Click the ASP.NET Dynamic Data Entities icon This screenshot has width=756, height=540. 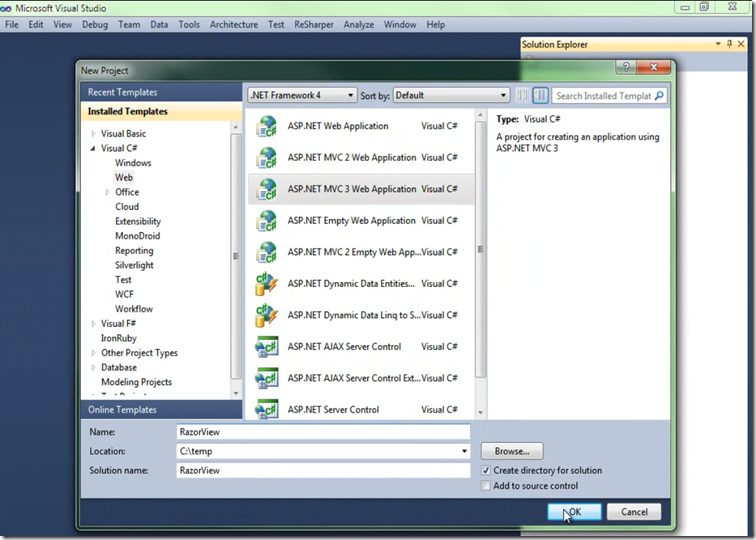click(x=267, y=284)
